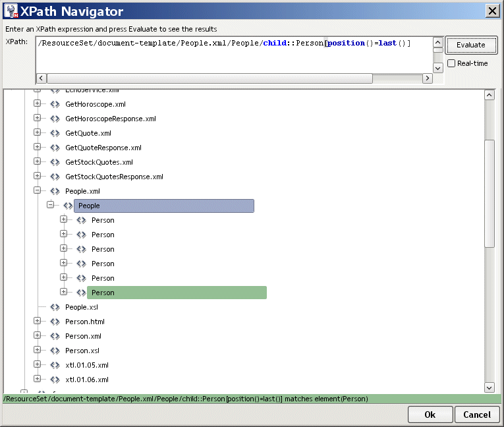
Task: Expand the GetQuote.xml node
Action: (38, 132)
